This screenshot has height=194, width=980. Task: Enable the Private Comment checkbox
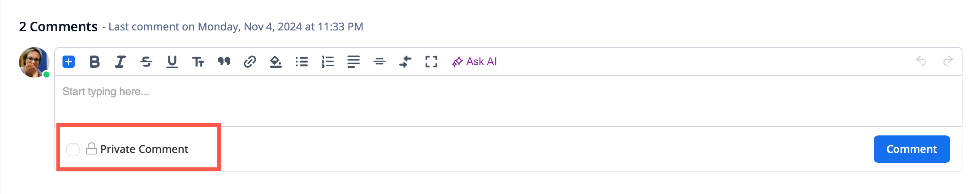coord(73,149)
